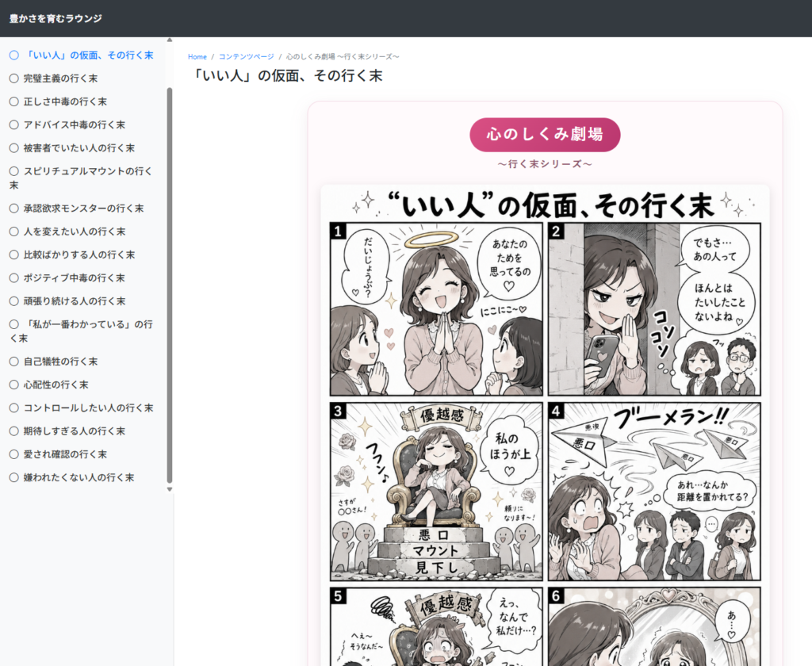Open sidebar item 完璧主義の行く末
Screen dimensions: 812x666
click(60, 78)
